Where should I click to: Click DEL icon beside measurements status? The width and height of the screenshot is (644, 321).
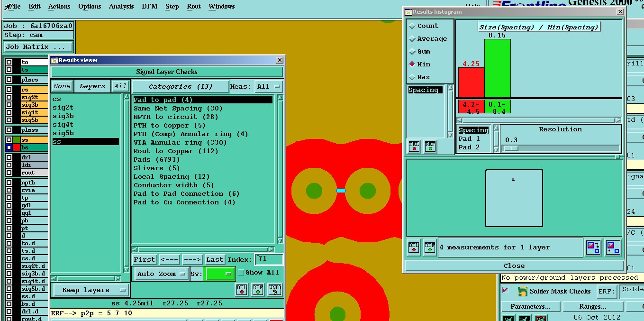414,248
